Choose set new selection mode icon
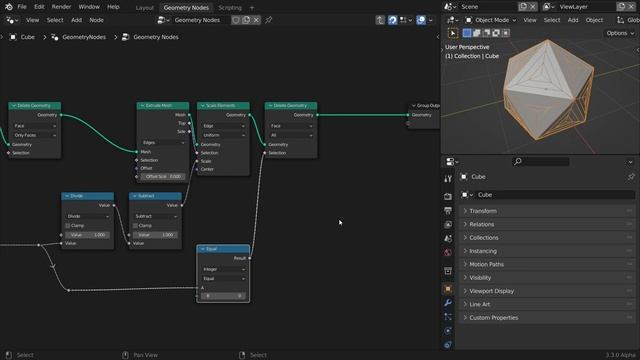 (x=467, y=33)
